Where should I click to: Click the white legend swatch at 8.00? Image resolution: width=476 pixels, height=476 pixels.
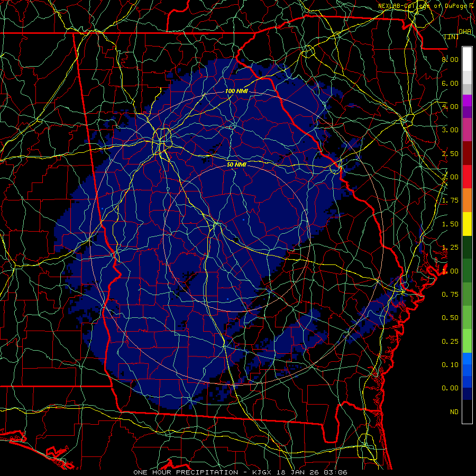[467, 59]
